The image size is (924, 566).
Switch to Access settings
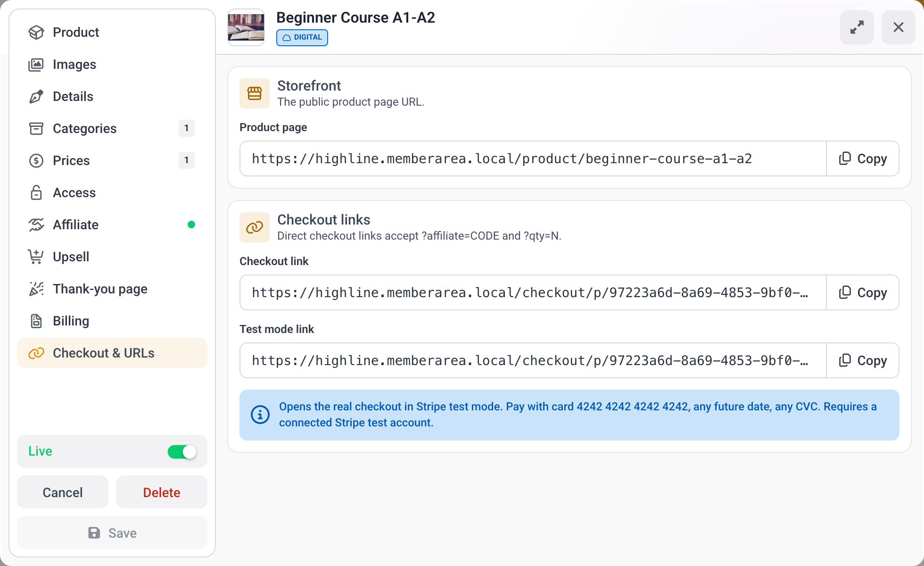112,192
